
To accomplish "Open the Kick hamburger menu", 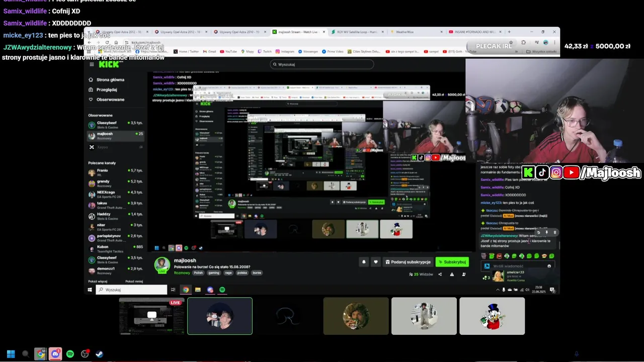I will (92, 64).
